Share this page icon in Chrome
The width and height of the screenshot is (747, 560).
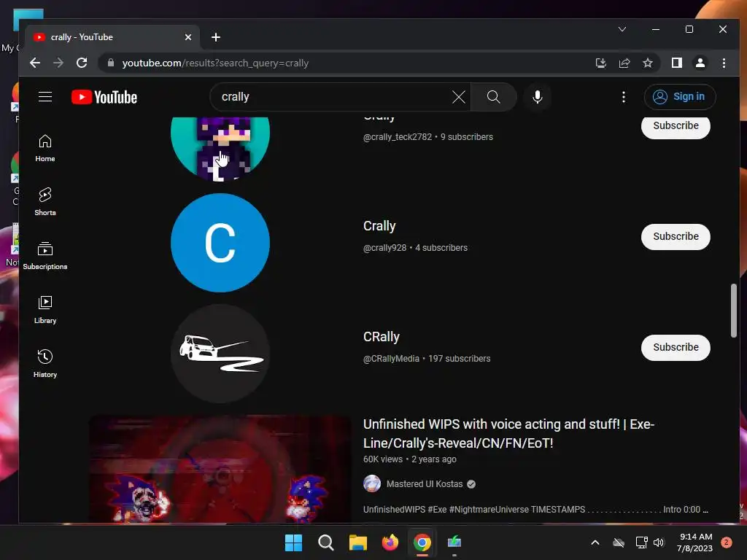pyautogui.click(x=624, y=63)
